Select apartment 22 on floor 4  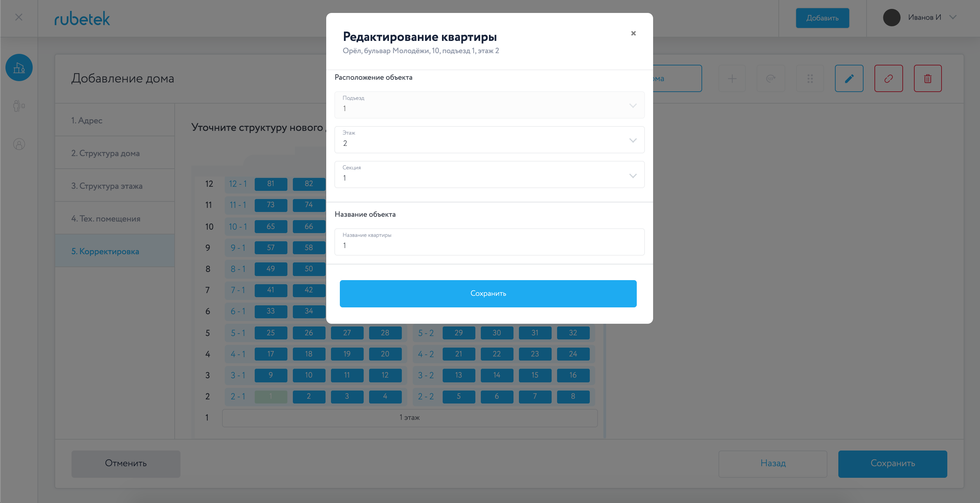click(496, 354)
